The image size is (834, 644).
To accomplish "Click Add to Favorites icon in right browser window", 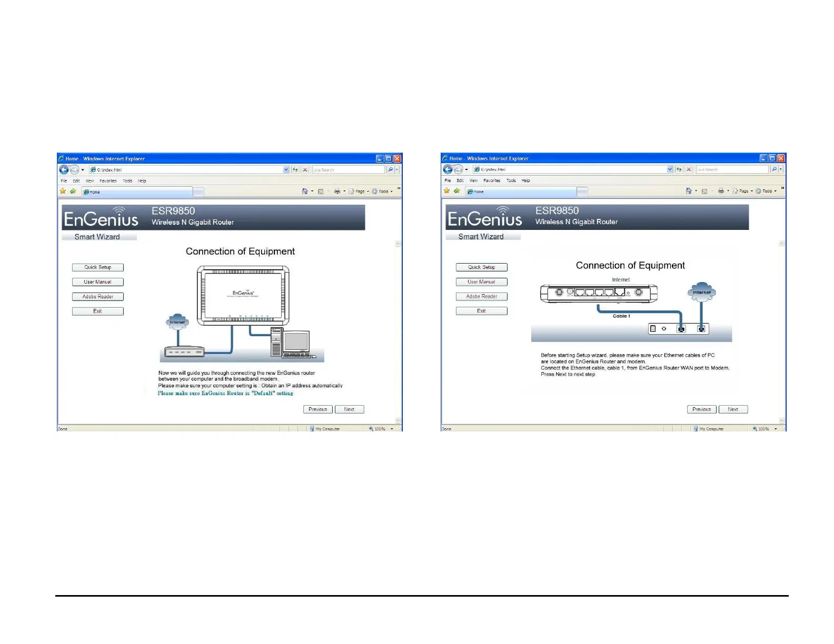I will (x=457, y=190).
